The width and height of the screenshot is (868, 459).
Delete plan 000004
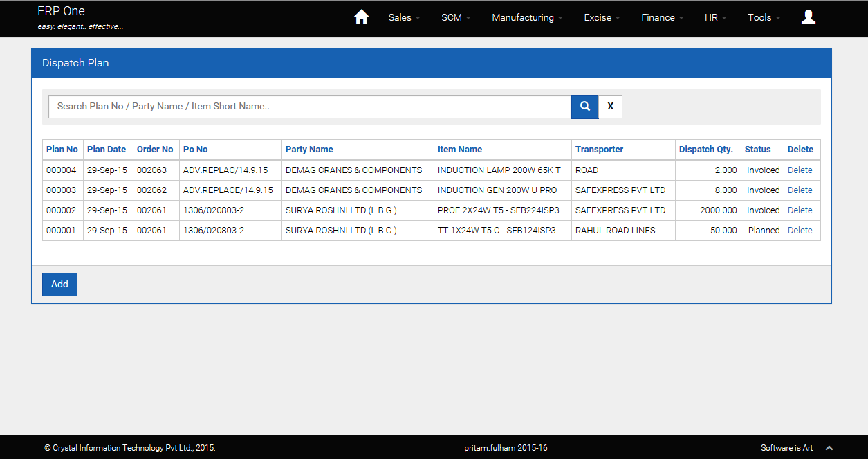click(800, 170)
